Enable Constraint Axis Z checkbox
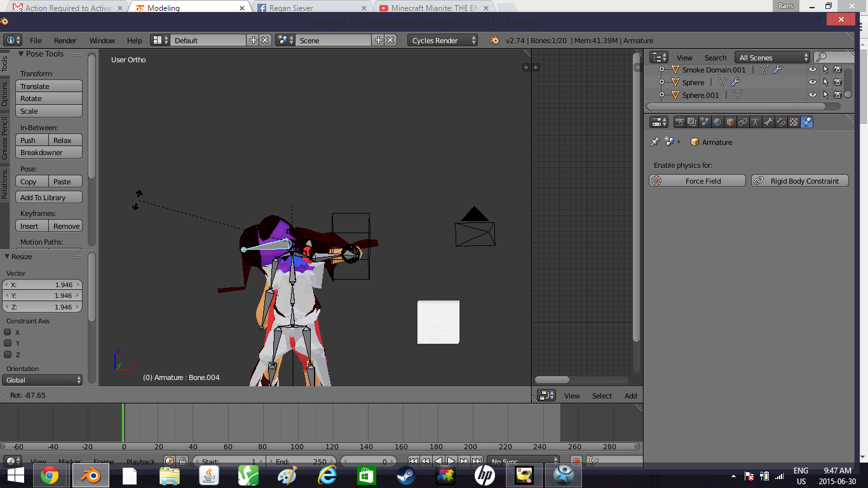868x488 pixels. pyautogui.click(x=8, y=355)
